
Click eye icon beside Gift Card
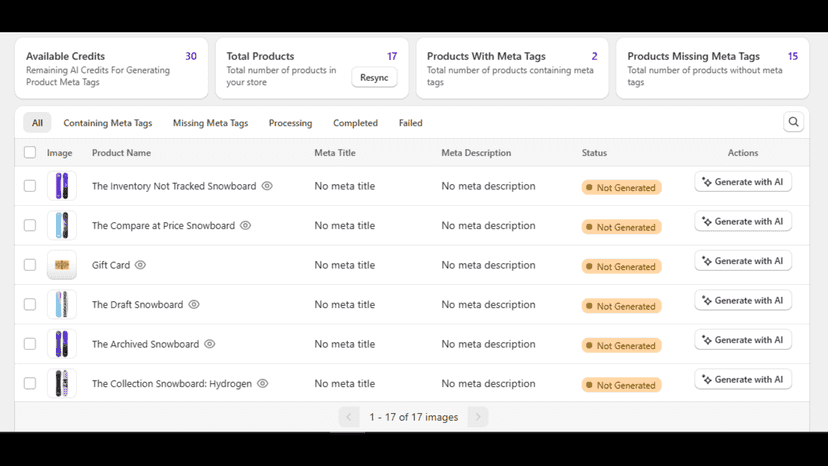coord(140,265)
